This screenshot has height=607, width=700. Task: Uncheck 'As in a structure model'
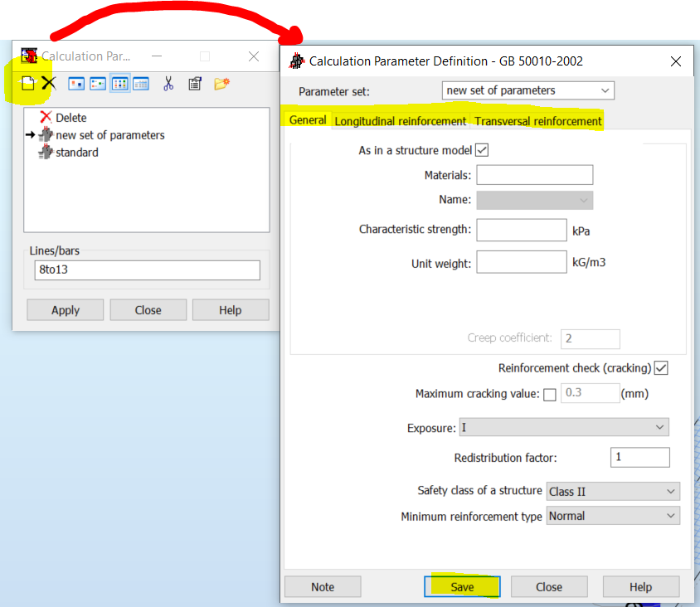482,150
